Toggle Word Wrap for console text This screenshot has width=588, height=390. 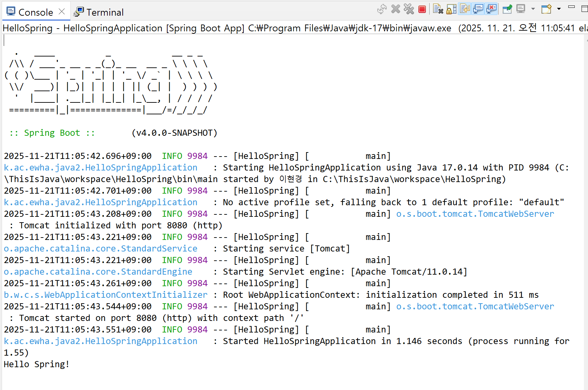click(465, 9)
